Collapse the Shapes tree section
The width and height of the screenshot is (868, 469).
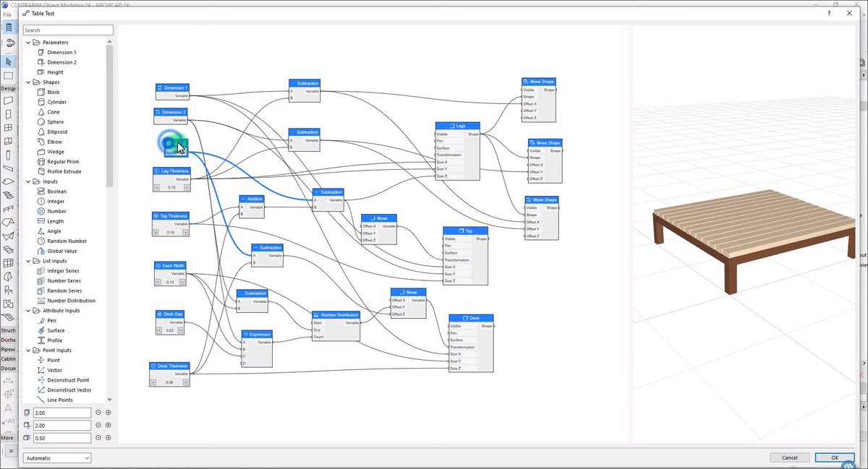coord(27,82)
